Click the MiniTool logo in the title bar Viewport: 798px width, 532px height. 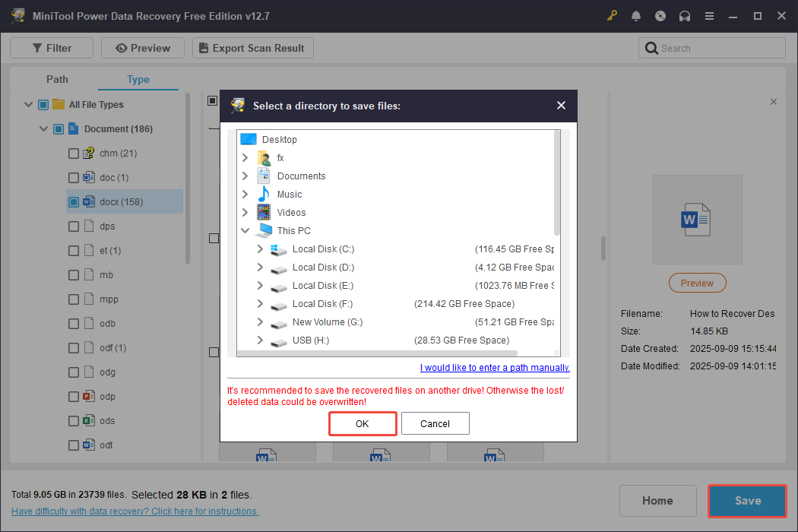tap(17, 15)
